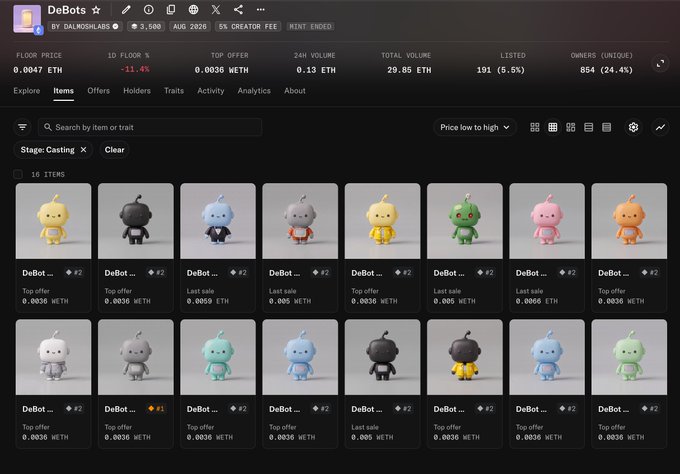Click the orange #1 rarity badge
This screenshot has height=474, width=680.
(x=156, y=409)
